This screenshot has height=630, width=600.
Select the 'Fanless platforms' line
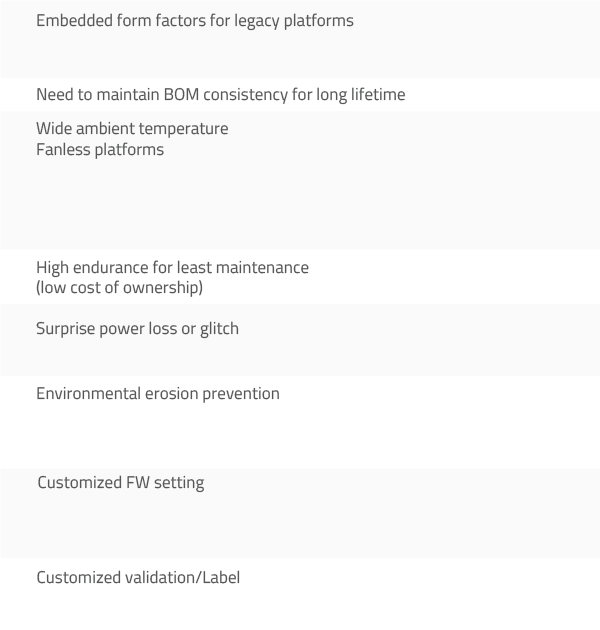[100, 150]
